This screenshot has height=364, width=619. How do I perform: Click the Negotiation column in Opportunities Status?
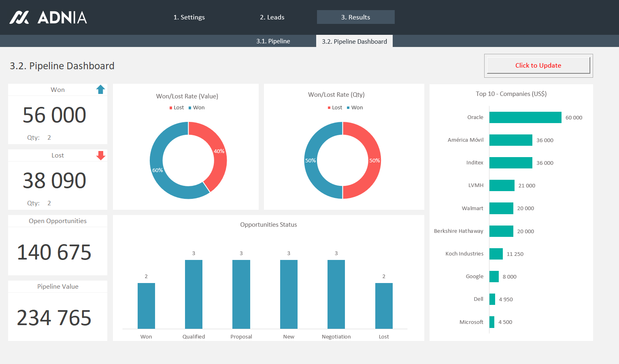(336, 294)
